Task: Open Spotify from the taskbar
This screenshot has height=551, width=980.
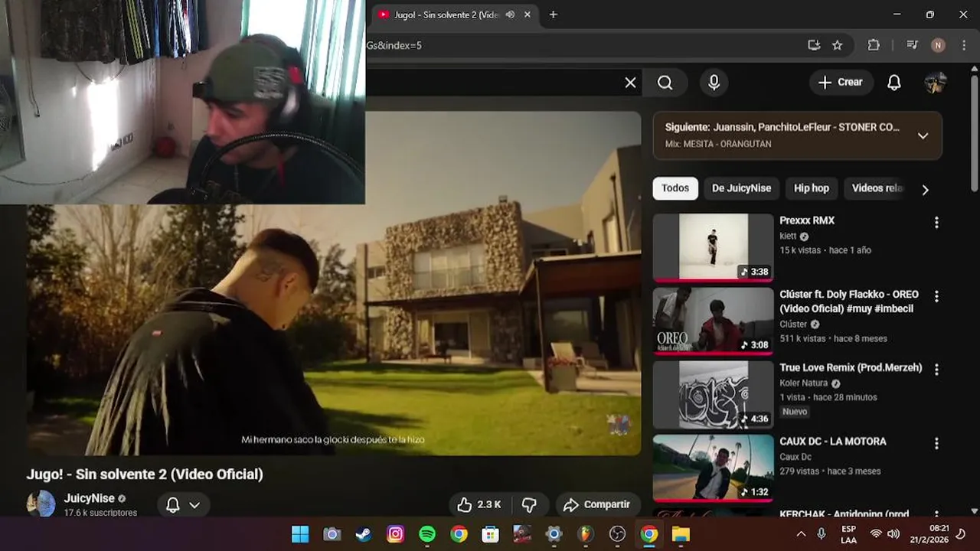Action: [427, 534]
